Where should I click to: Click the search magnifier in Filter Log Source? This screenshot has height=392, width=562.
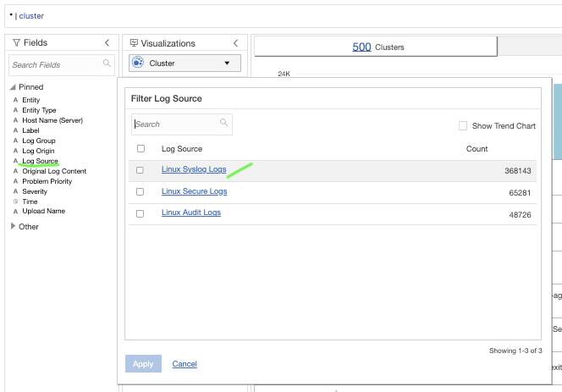coord(224,124)
